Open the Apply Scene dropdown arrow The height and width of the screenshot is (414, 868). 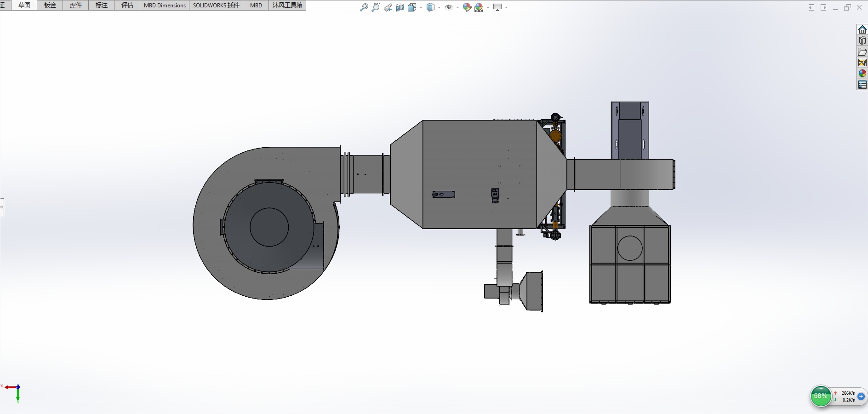point(488,7)
